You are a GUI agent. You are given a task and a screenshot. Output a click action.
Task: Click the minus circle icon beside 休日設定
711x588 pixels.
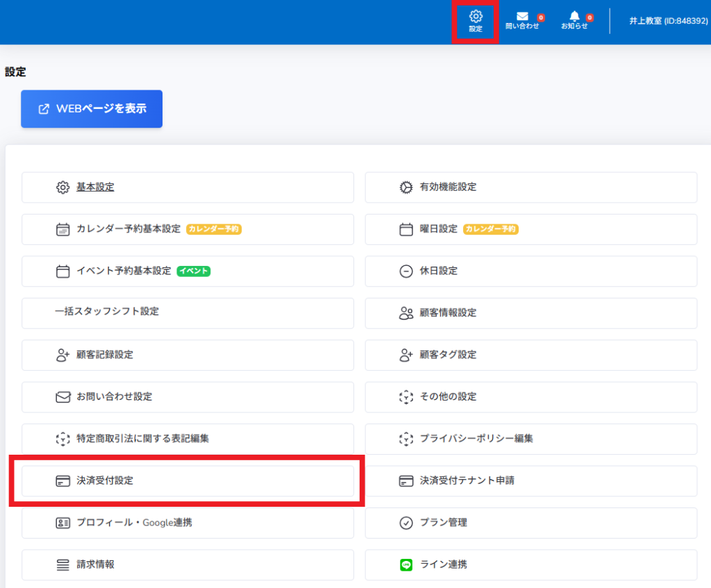point(406,271)
